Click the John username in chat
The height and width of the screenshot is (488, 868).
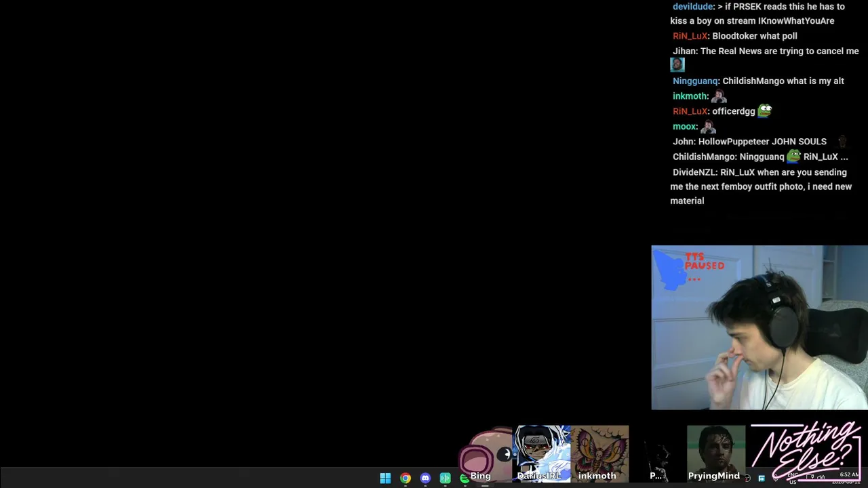(684, 142)
